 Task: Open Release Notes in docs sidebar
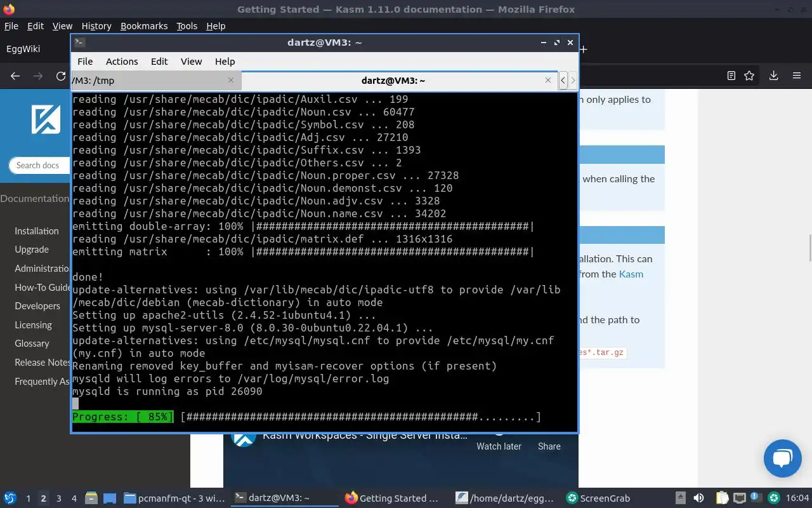[x=43, y=362]
